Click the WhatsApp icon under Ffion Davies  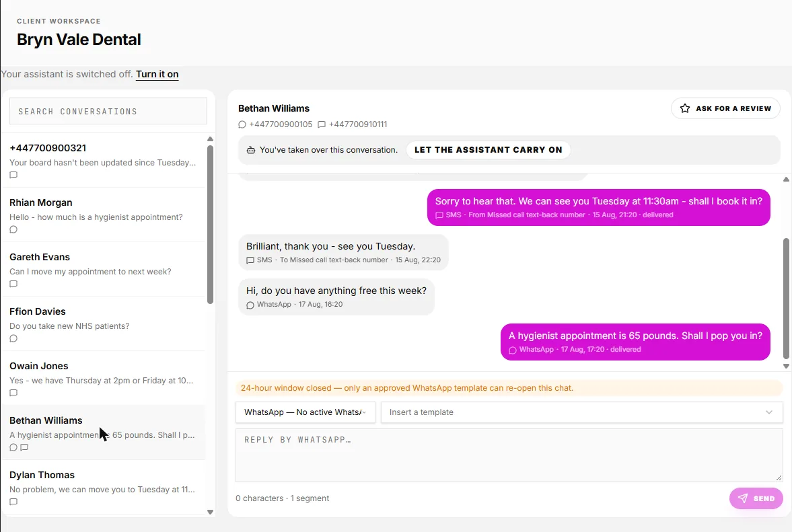[13, 339]
